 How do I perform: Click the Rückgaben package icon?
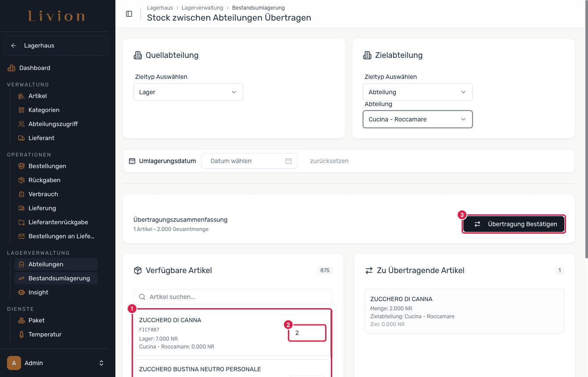pos(22,180)
